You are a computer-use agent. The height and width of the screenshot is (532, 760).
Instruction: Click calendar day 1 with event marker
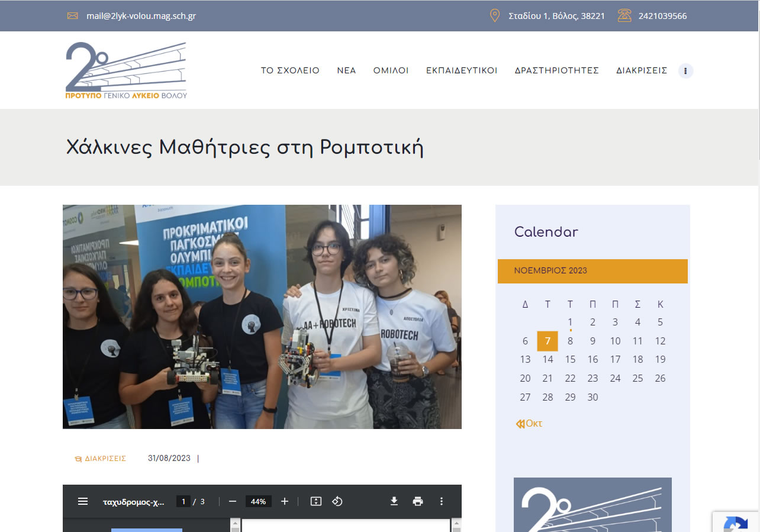point(570,323)
